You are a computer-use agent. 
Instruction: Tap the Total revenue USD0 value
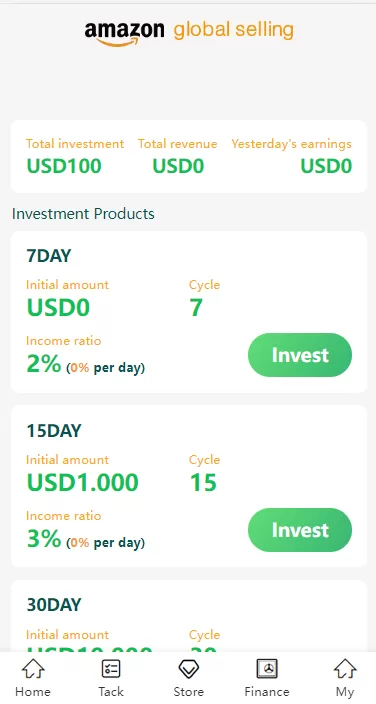click(x=178, y=166)
